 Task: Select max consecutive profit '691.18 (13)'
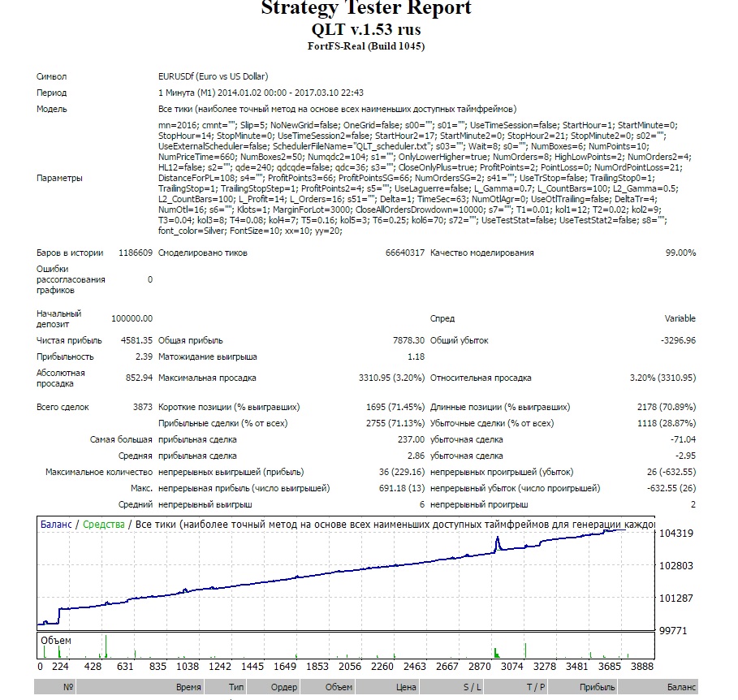(402, 488)
